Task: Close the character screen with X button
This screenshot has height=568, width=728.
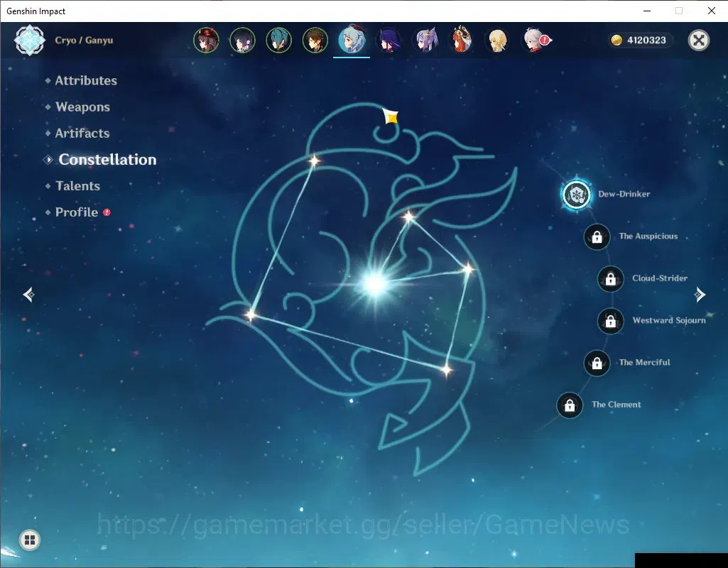Action: click(x=699, y=40)
